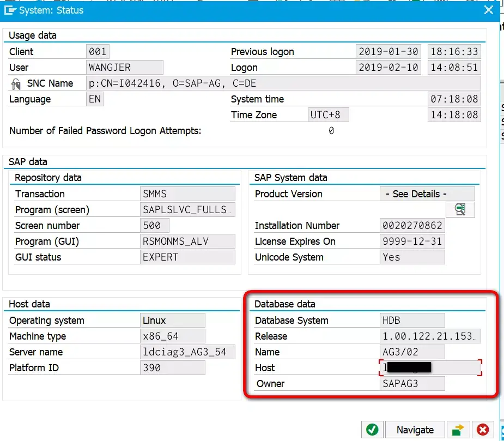The height and width of the screenshot is (441, 504).
Task: Select the Server name ldciag3_AG3_54 field
Action: click(187, 352)
